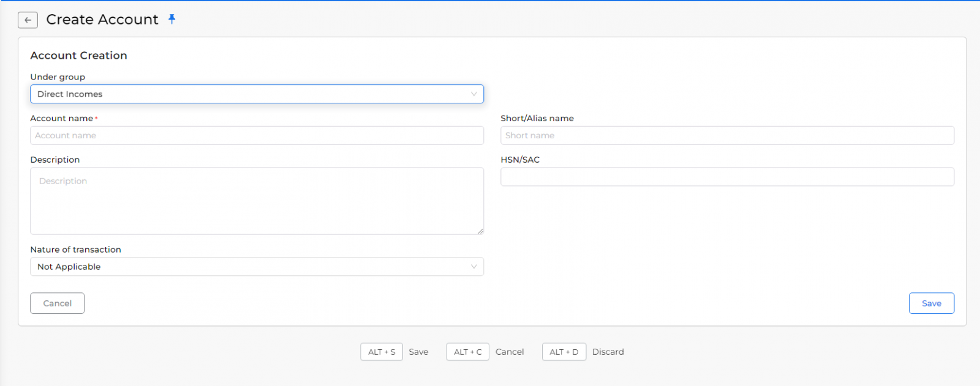Screen dimensions: 980x386
Task: Click the Discard label in shortcut bar
Action: (608, 352)
